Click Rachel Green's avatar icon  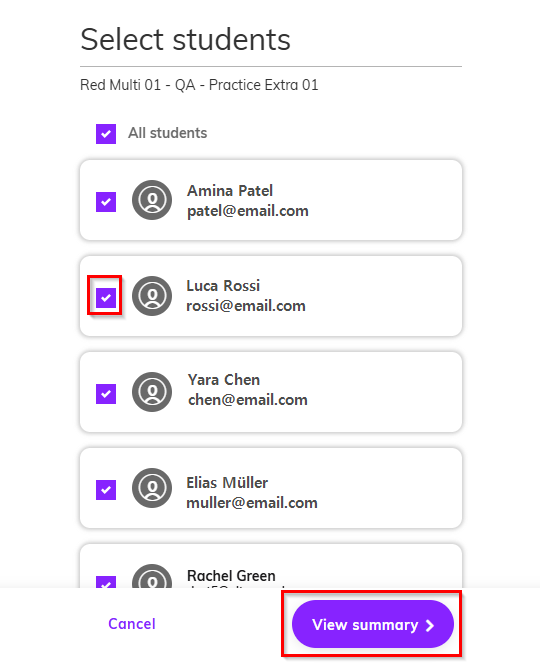(152, 576)
